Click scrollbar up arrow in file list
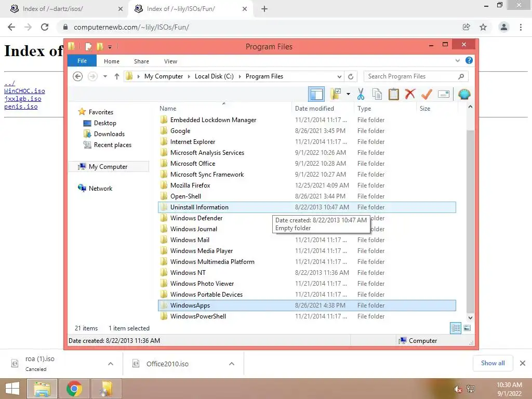Screen dimensions: 532x399 [470, 107]
